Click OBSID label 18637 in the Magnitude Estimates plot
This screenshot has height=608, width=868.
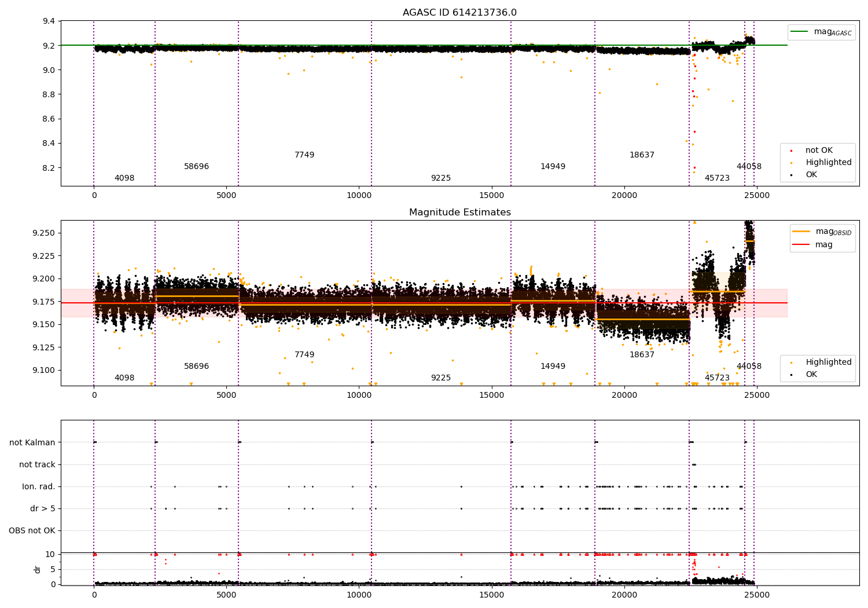(x=642, y=354)
